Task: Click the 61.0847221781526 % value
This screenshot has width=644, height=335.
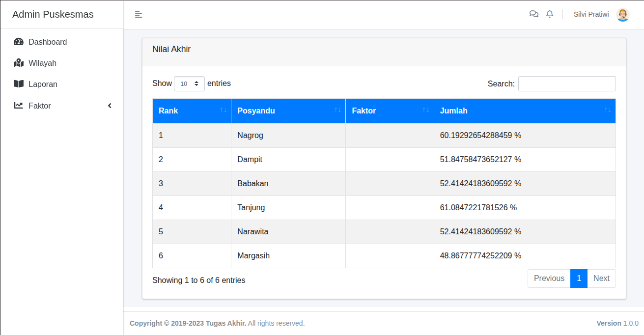Action: click(x=478, y=207)
